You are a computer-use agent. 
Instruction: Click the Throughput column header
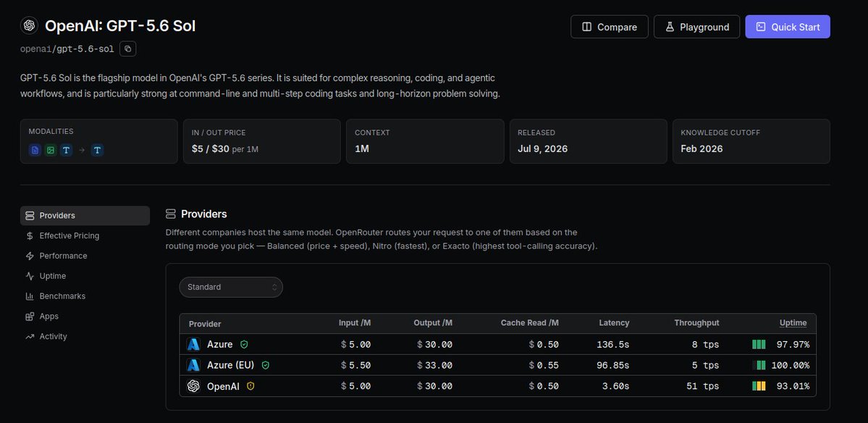(696, 323)
